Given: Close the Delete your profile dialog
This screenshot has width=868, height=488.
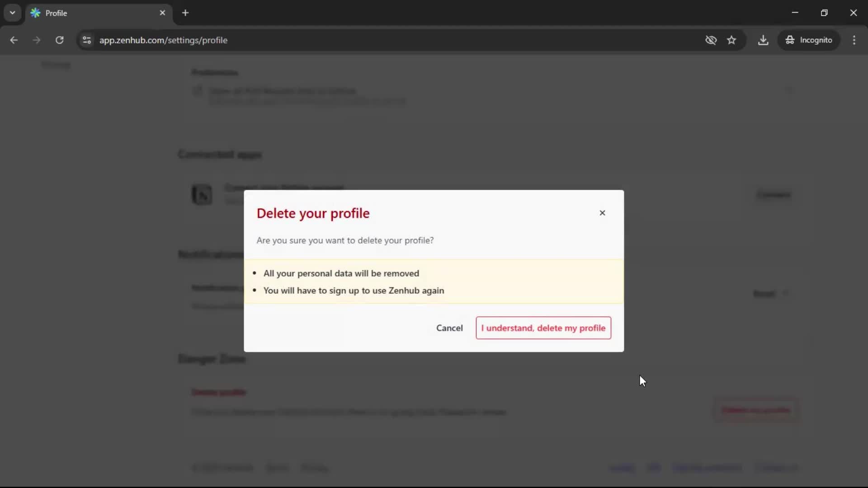Looking at the screenshot, I should (602, 213).
